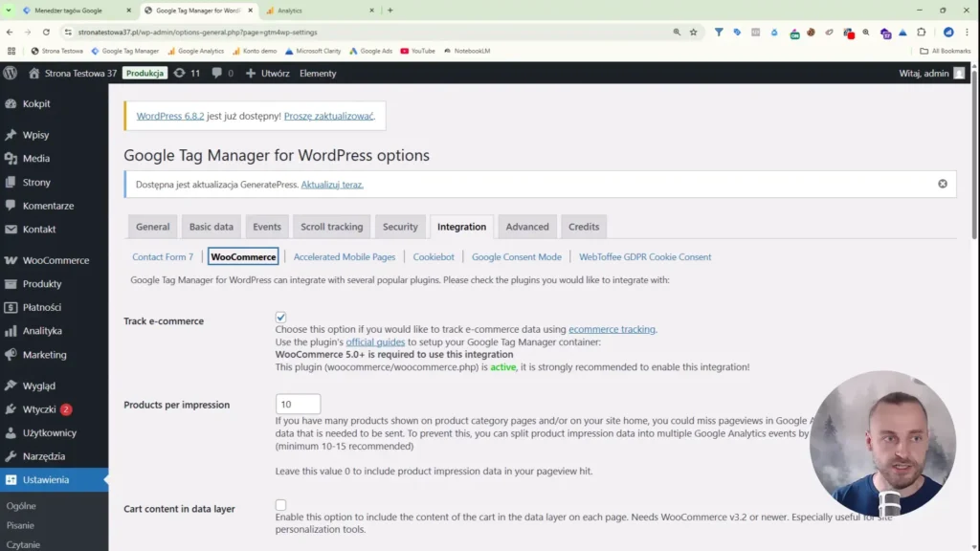This screenshot has height=551, width=980.
Task: Switch to the Menedżer tagów Google browser tab
Action: pyautogui.click(x=77, y=10)
